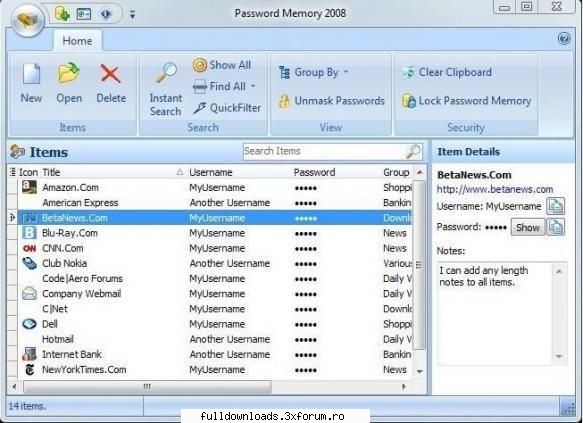Switch to the Home ribbon tab
The width and height of the screenshot is (583, 423).
(x=77, y=41)
